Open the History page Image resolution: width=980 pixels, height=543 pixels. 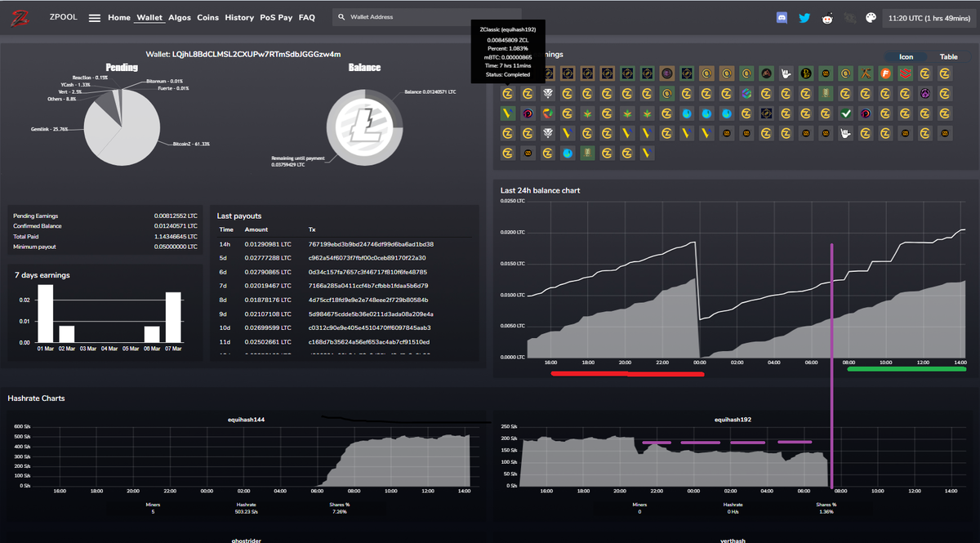[x=239, y=17]
